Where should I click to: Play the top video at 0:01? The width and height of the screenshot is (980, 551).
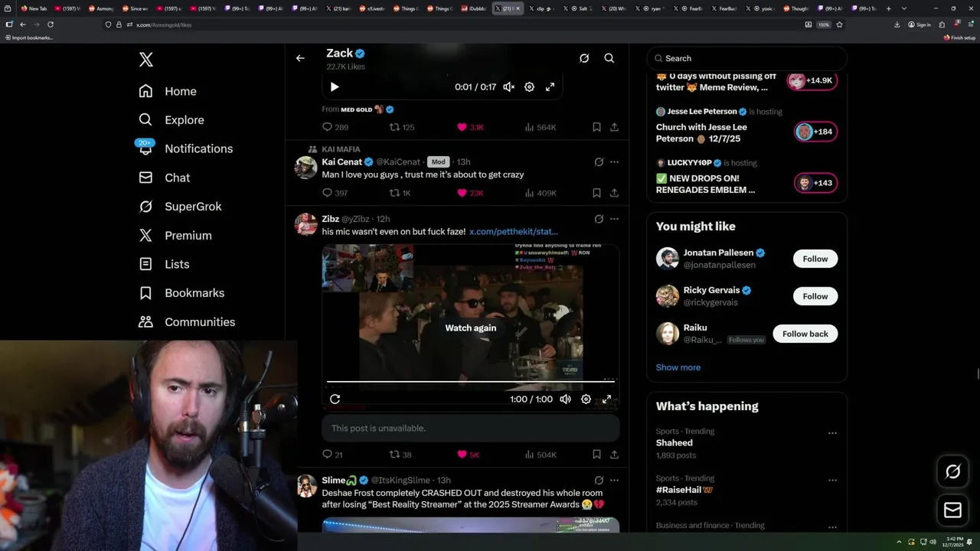point(335,87)
